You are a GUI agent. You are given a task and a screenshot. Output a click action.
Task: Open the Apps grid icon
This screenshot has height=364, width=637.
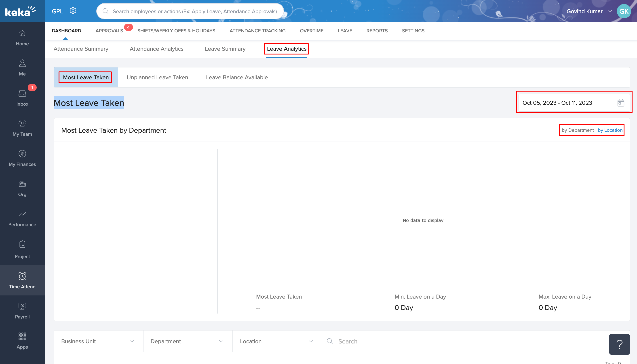click(22, 336)
